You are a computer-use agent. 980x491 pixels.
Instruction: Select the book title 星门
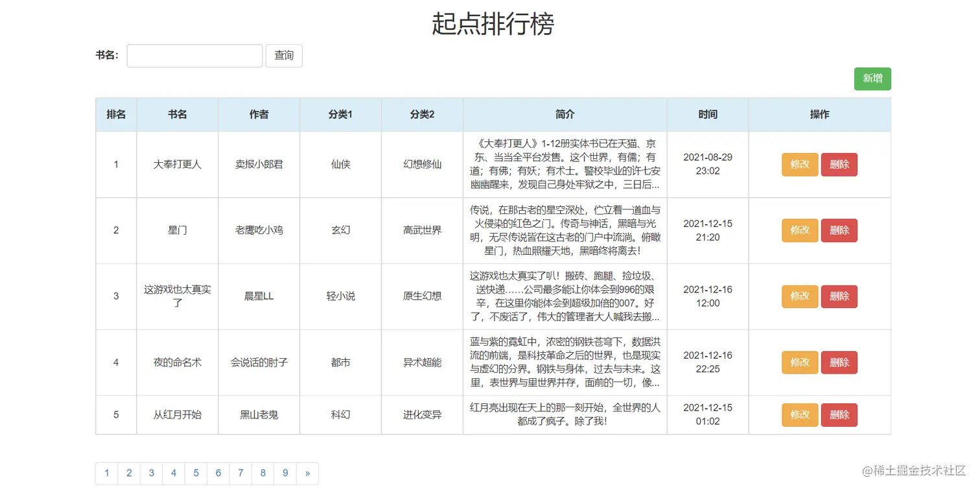point(178,231)
